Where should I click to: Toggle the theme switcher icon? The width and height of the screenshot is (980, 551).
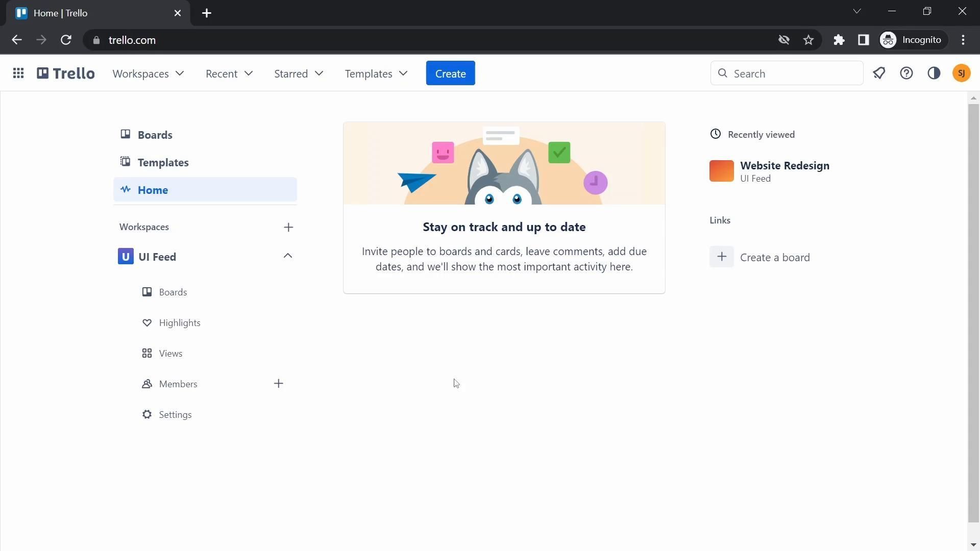[x=934, y=73]
